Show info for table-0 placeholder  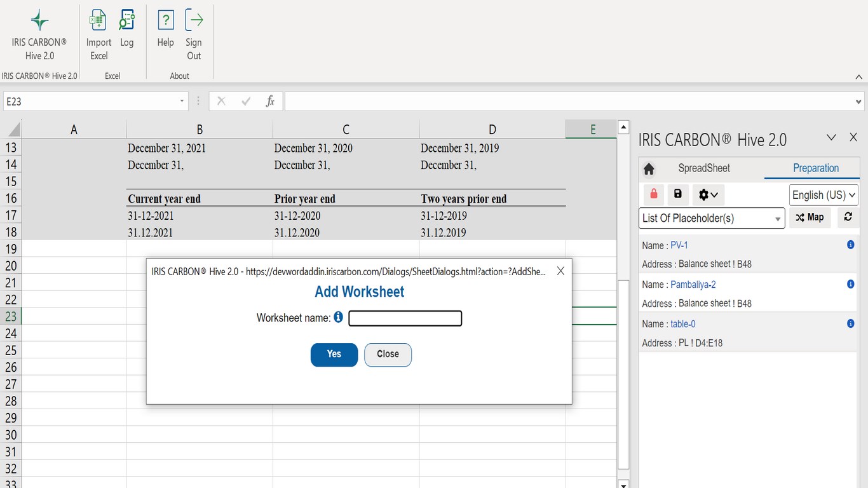pos(850,323)
